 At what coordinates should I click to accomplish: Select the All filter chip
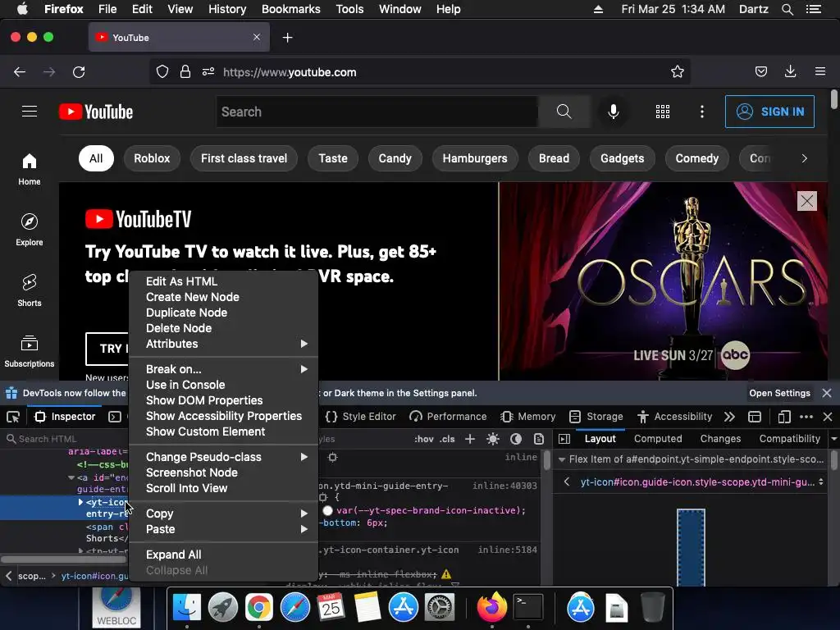96,158
